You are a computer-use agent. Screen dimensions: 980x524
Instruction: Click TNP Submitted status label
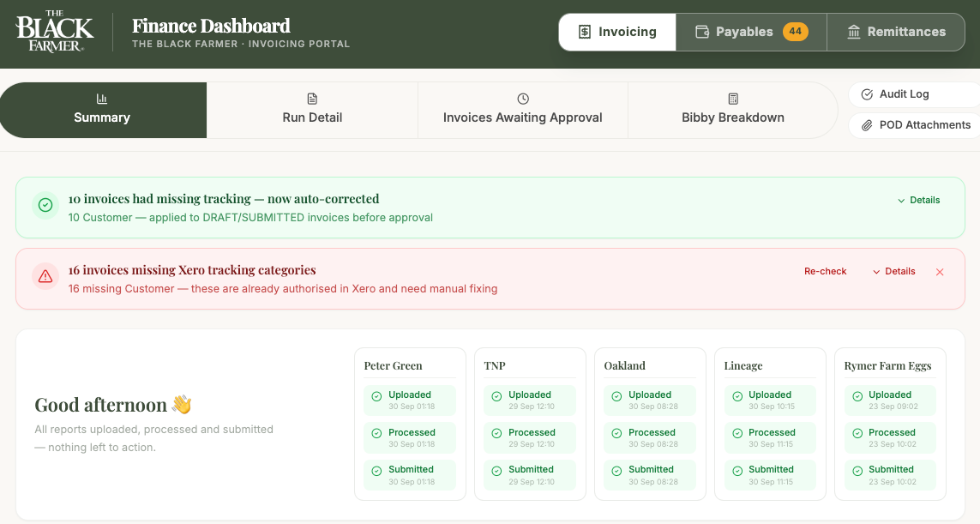(x=531, y=470)
